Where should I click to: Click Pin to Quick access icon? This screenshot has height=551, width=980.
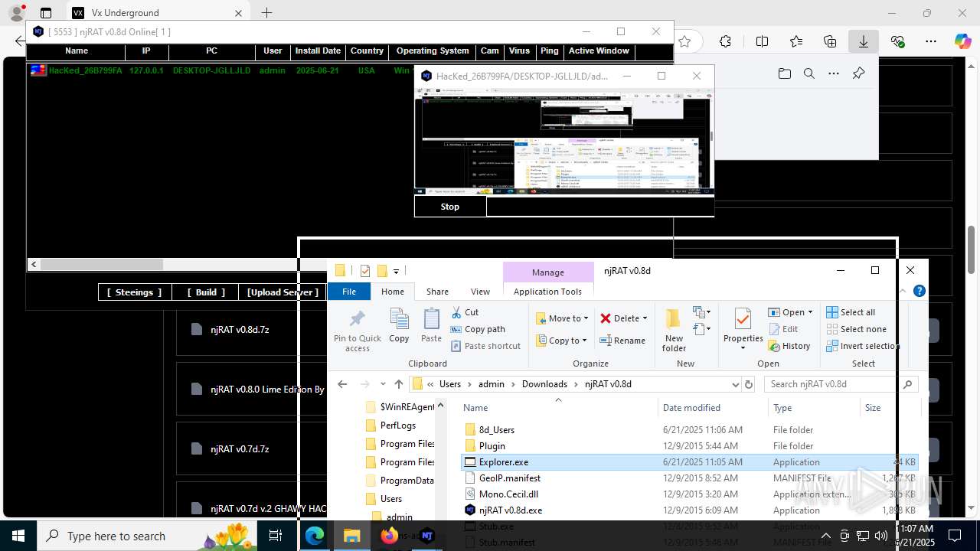(x=357, y=331)
